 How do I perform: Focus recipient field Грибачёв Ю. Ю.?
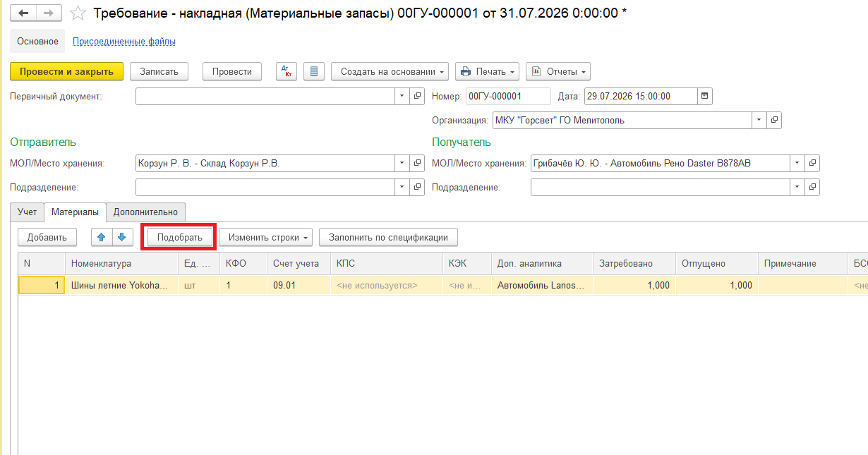click(660, 163)
